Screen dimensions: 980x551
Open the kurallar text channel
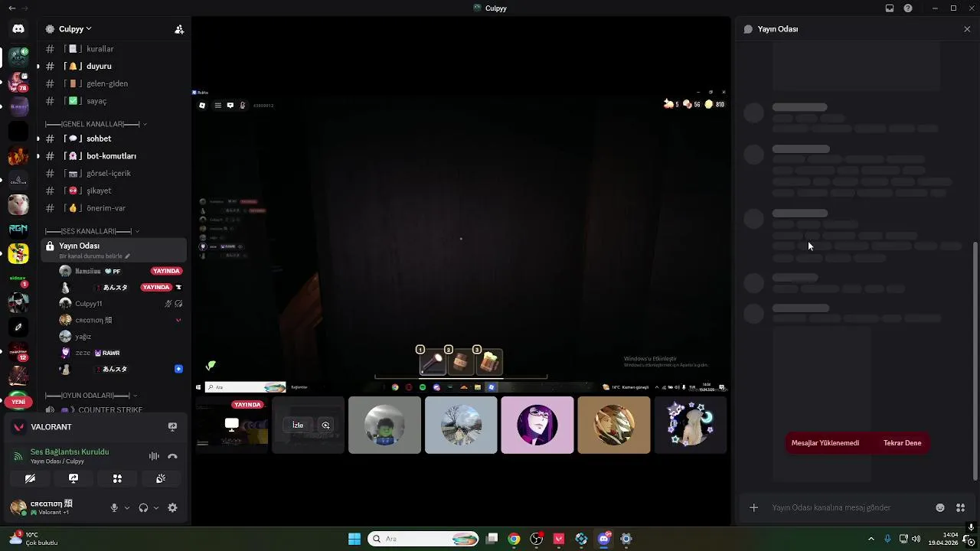tap(113, 49)
